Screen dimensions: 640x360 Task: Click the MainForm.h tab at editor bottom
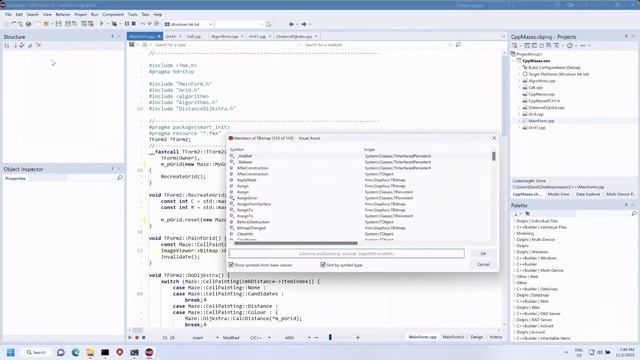(x=453, y=337)
